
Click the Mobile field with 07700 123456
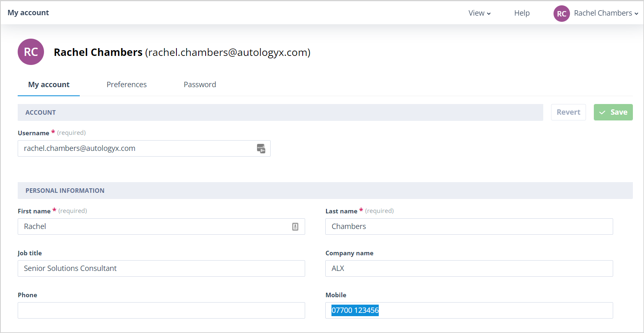pyautogui.click(x=469, y=310)
